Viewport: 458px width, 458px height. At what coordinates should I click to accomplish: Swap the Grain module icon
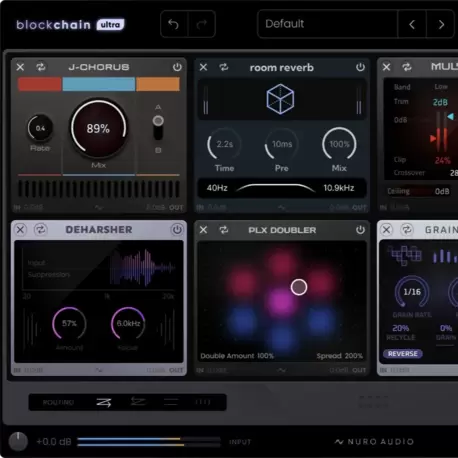(407, 230)
